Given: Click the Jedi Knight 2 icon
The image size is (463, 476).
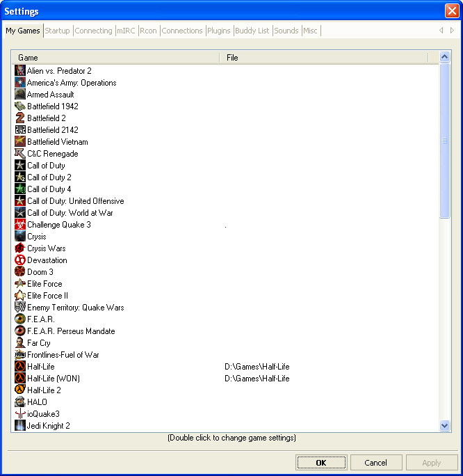Looking at the screenshot, I should coord(20,426).
